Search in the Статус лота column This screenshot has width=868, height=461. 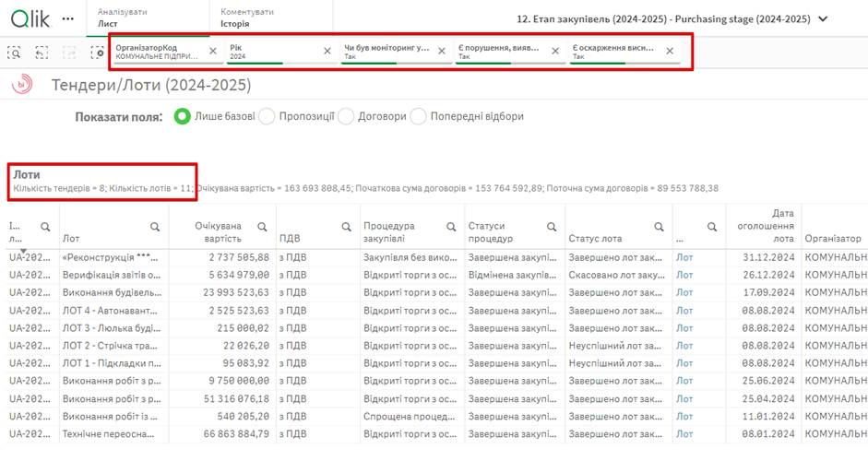(x=659, y=227)
